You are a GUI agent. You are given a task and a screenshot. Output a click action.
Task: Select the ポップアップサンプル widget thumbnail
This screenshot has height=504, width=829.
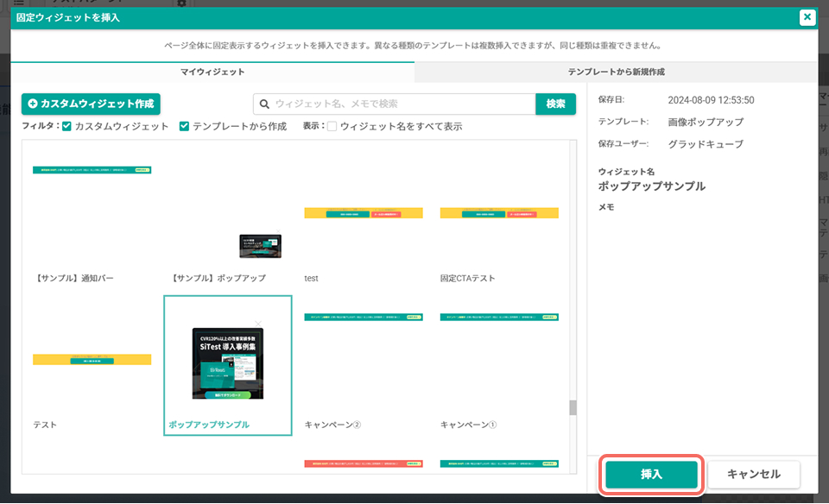(228, 363)
